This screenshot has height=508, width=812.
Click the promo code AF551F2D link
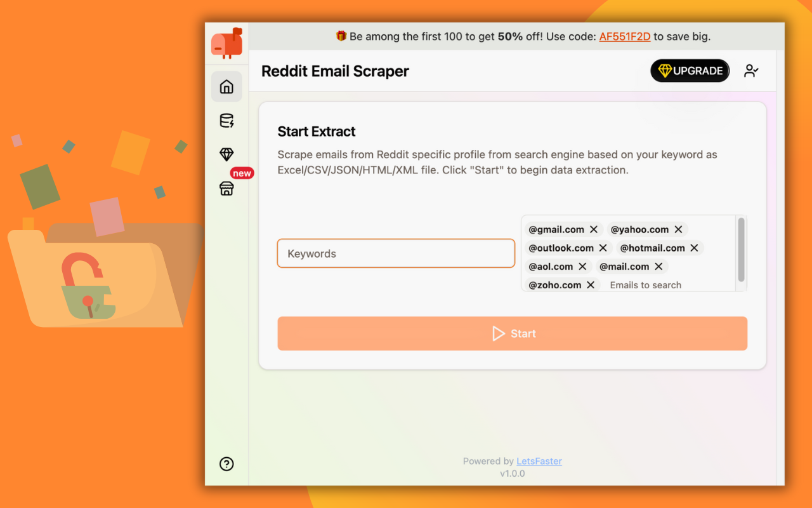625,37
